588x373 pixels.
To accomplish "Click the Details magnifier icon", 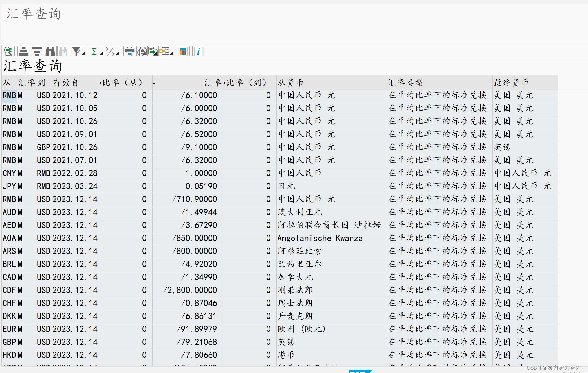I will [x=8, y=52].
